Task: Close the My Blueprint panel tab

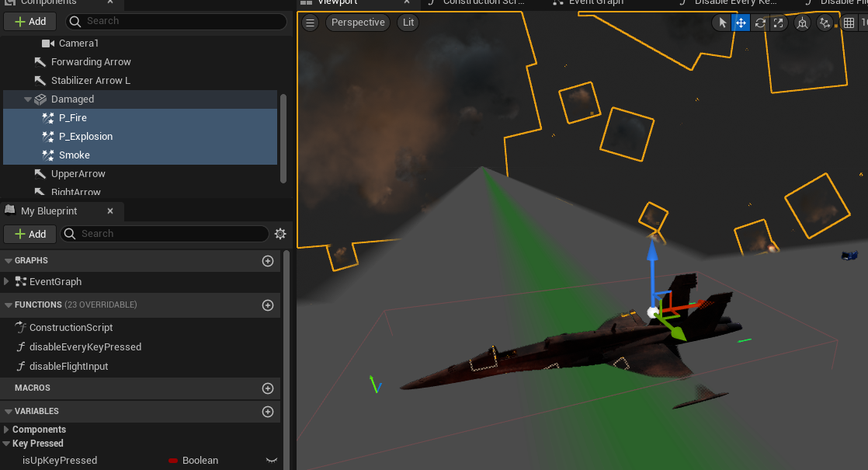Action: [x=110, y=211]
